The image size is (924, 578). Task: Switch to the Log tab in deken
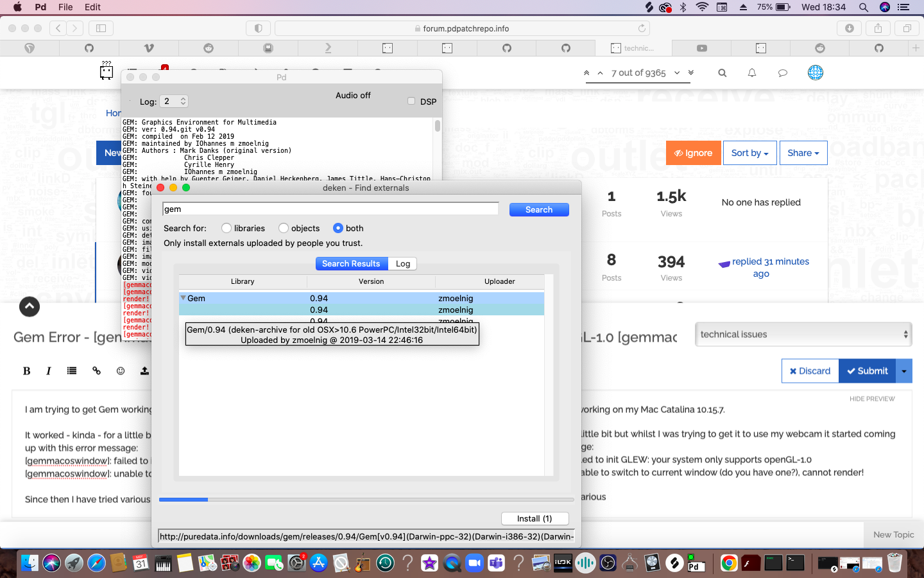coord(403,263)
